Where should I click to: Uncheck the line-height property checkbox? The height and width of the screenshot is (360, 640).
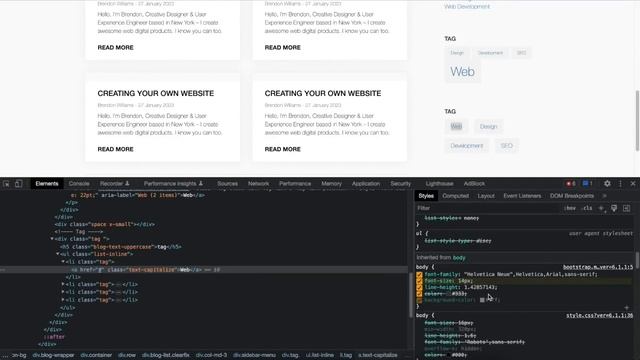[x=419, y=287]
